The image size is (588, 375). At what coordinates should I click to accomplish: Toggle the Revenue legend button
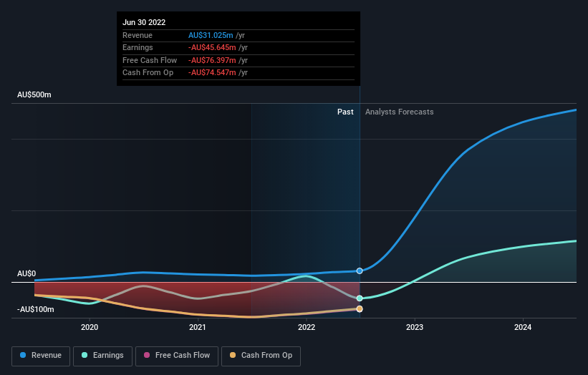(x=41, y=356)
